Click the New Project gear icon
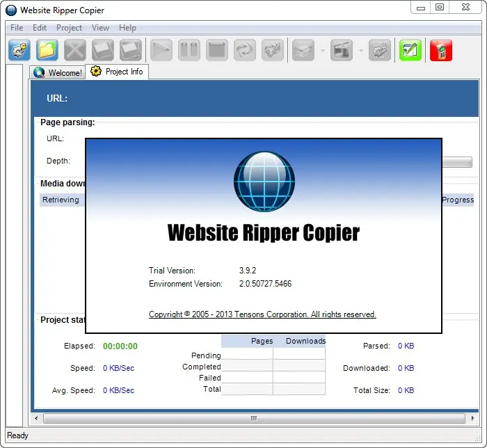This screenshot has width=487, height=448. coord(19,50)
